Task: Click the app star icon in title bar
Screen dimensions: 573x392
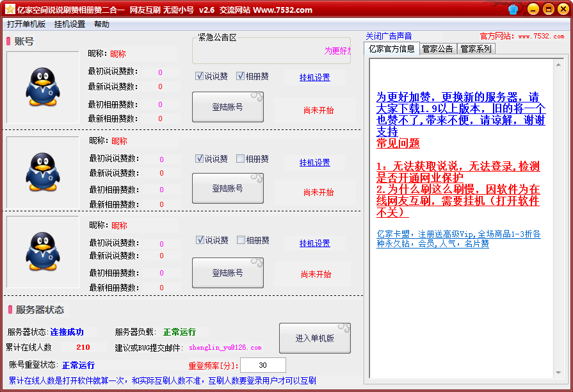Action: coord(10,10)
